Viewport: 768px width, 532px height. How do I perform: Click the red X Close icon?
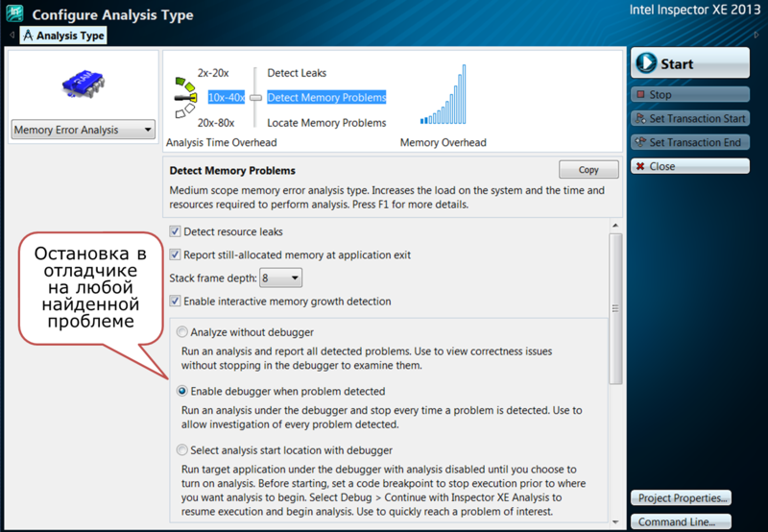click(640, 166)
